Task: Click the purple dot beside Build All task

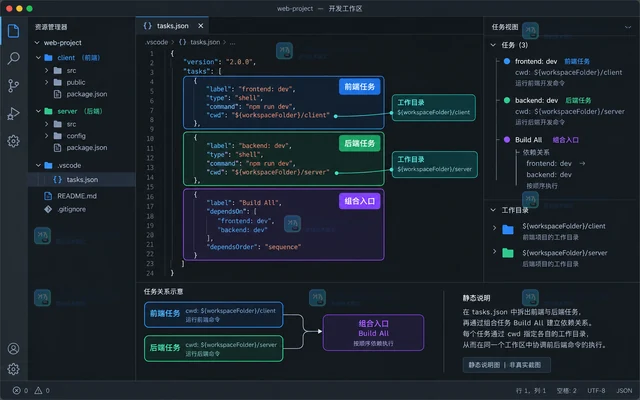Action: coord(507,140)
